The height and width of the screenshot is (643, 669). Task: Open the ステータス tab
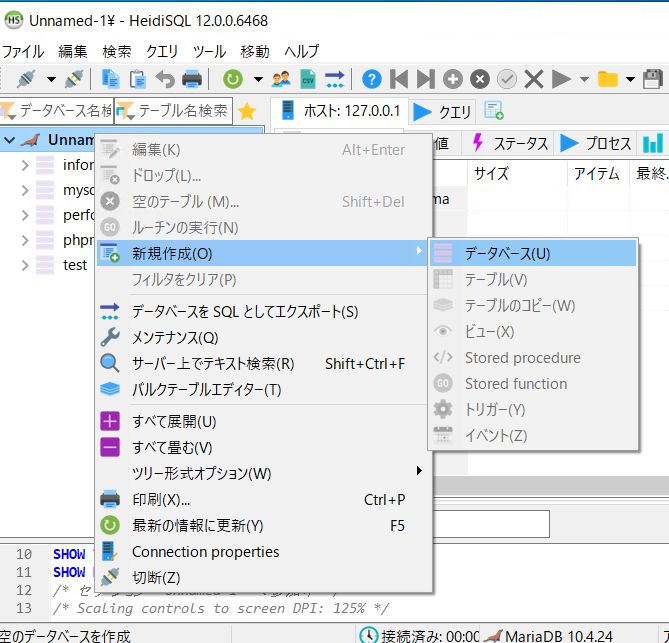(510, 143)
